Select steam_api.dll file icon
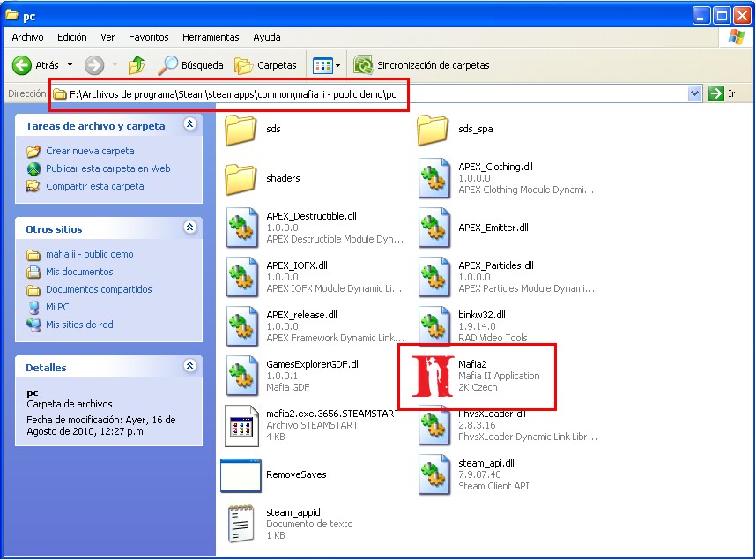756x560 pixels. (434, 474)
